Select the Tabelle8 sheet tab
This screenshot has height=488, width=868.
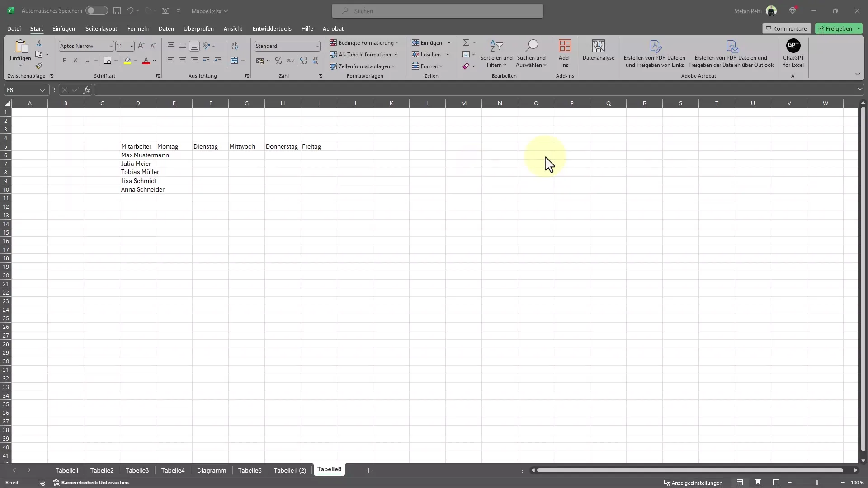pyautogui.click(x=329, y=469)
